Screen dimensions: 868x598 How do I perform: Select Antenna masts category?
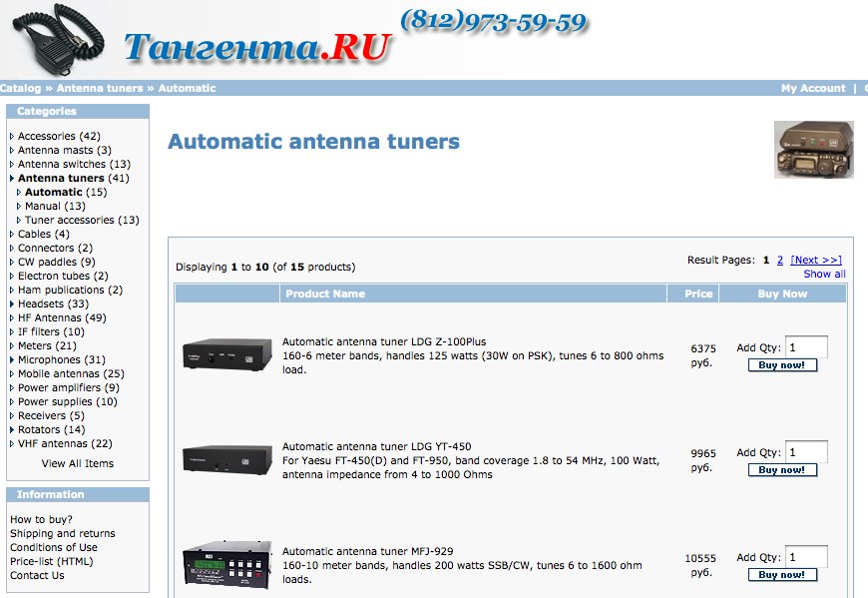pos(64,150)
